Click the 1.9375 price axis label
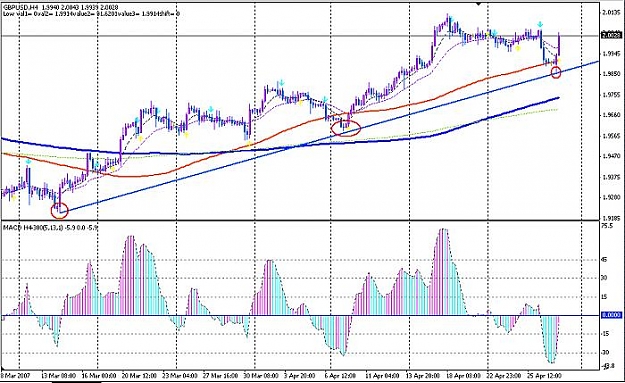Screen dimensions: 625x383 612,177
